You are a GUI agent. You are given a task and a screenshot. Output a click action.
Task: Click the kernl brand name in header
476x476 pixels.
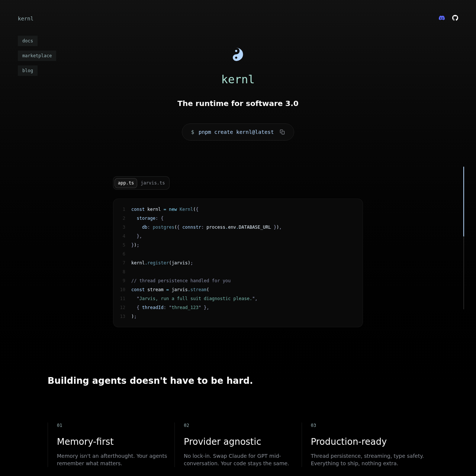[x=26, y=19]
